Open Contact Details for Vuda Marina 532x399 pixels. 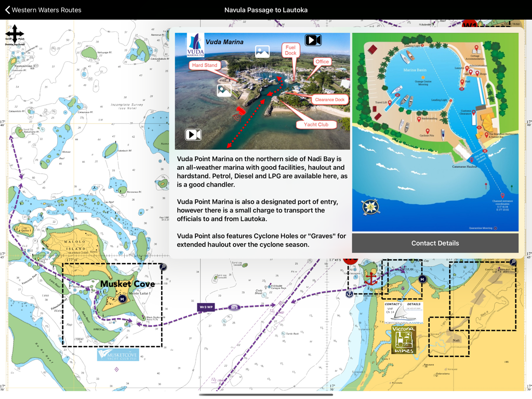click(x=435, y=243)
